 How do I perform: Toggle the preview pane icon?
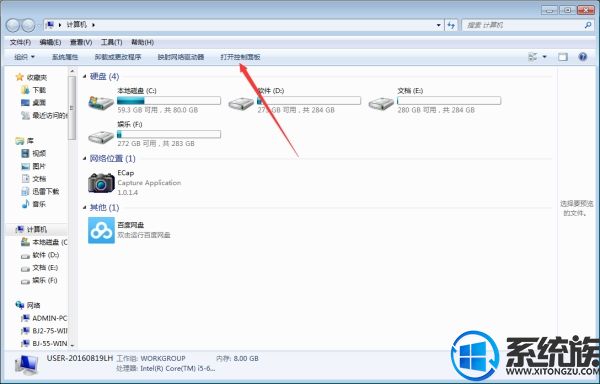tap(562, 57)
